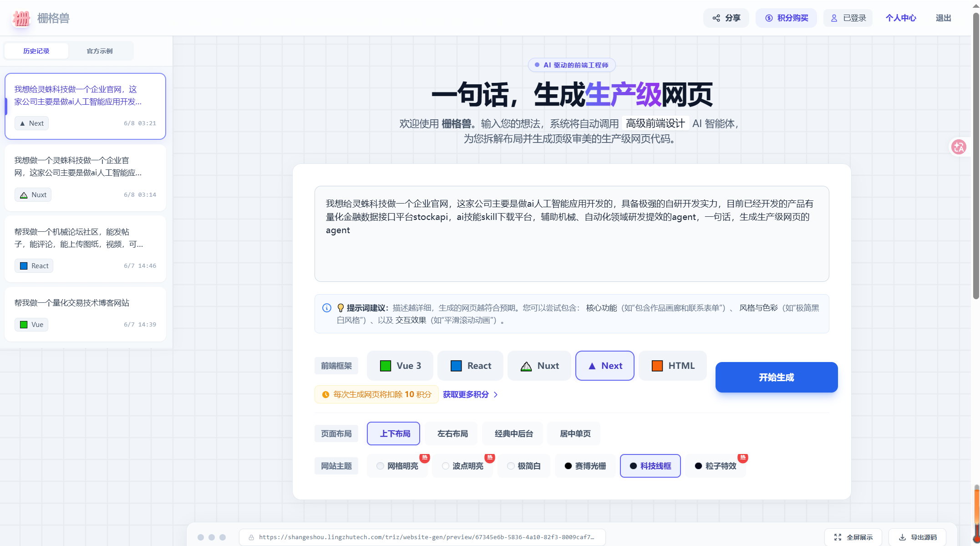
Task: Click the 全屏展示 button
Action: coord(853,537)
